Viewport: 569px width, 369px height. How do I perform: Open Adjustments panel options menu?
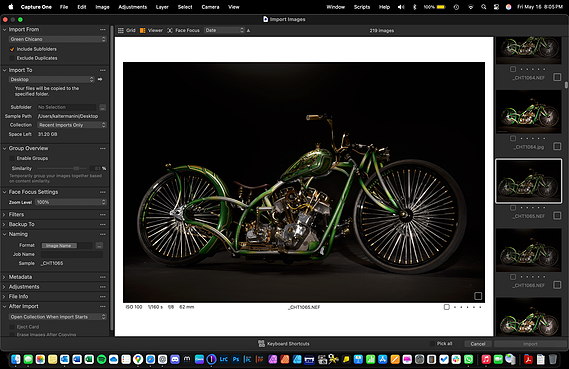click(103, 287)
